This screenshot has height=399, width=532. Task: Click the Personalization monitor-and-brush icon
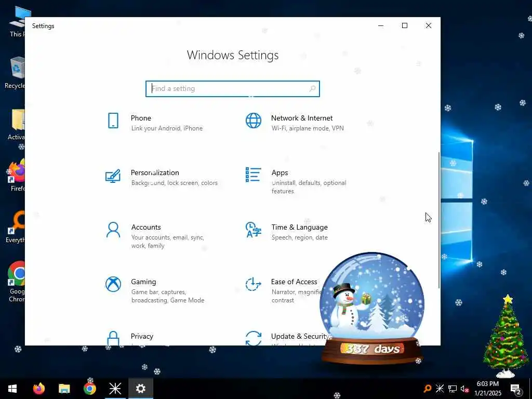(x=113, y=176)
